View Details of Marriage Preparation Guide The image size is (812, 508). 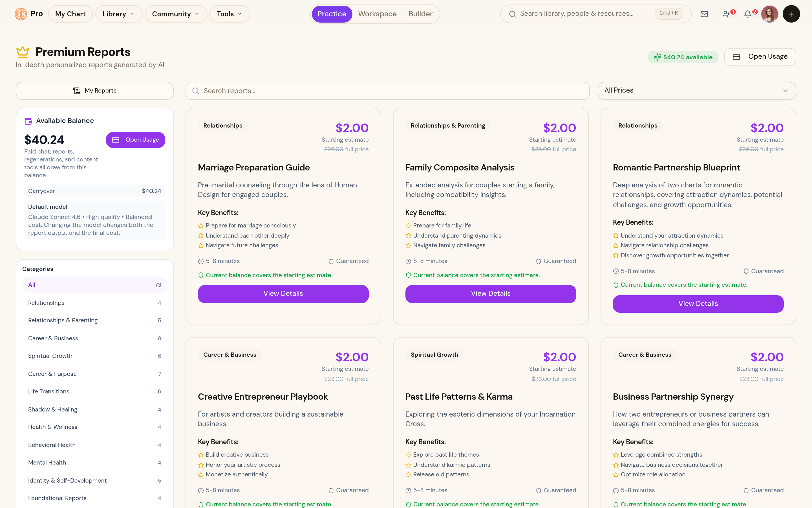pyautogui.click(x=283, y=294)
